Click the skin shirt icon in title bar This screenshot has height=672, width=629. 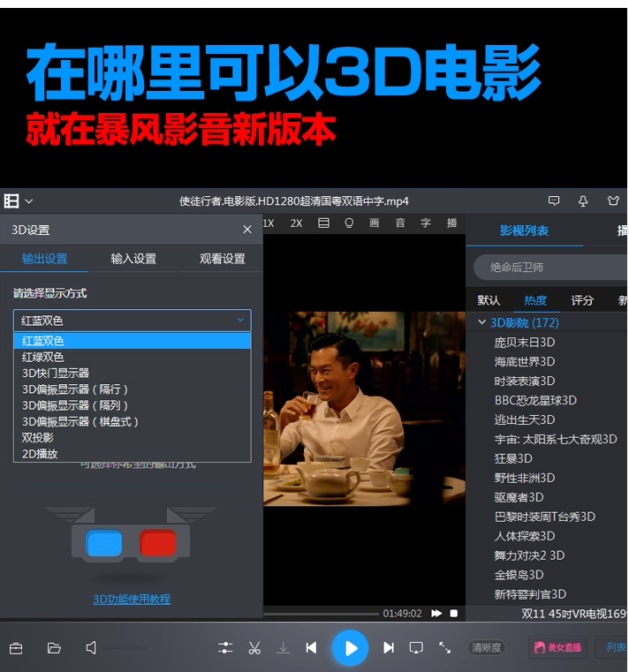[613, 201]
